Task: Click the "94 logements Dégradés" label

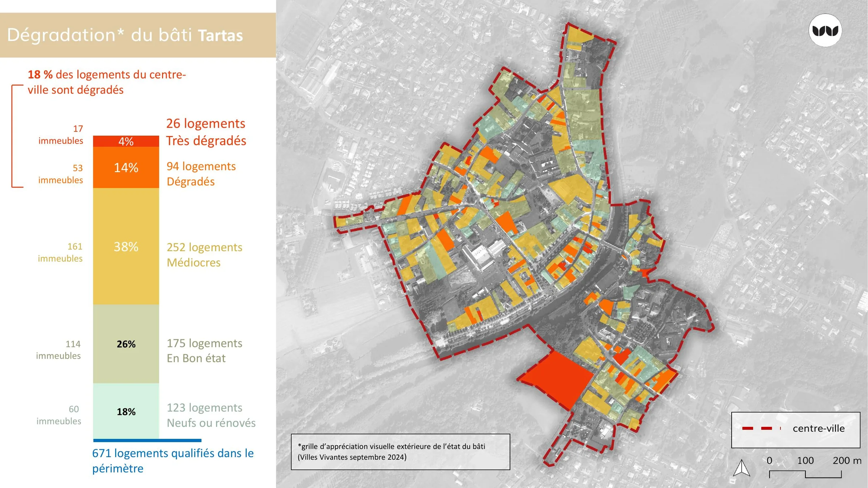Action: tap(201, 174)
